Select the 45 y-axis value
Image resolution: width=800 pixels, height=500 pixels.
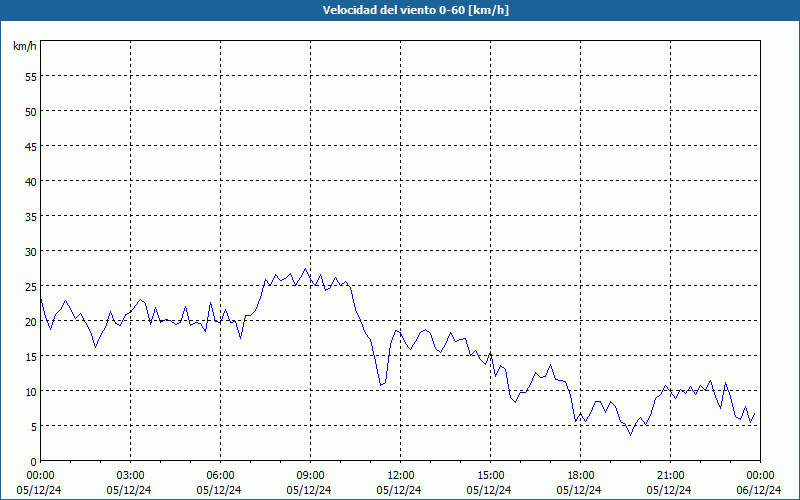point(31,147)
